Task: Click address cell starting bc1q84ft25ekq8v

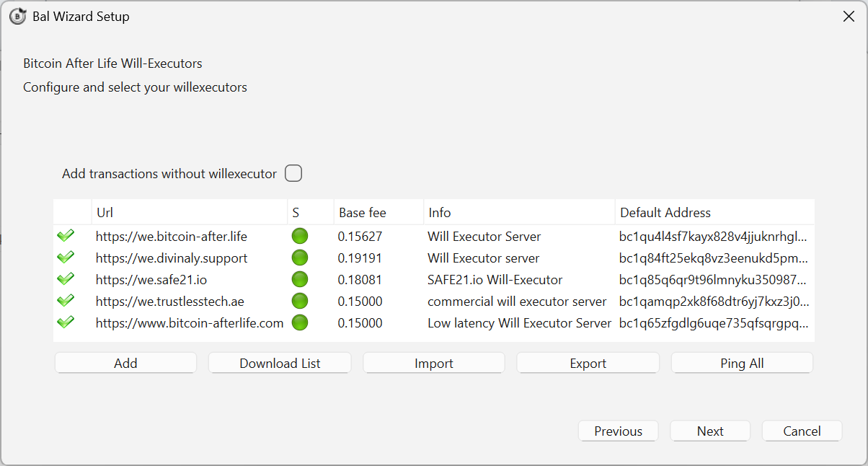Action: pos(714,258)
